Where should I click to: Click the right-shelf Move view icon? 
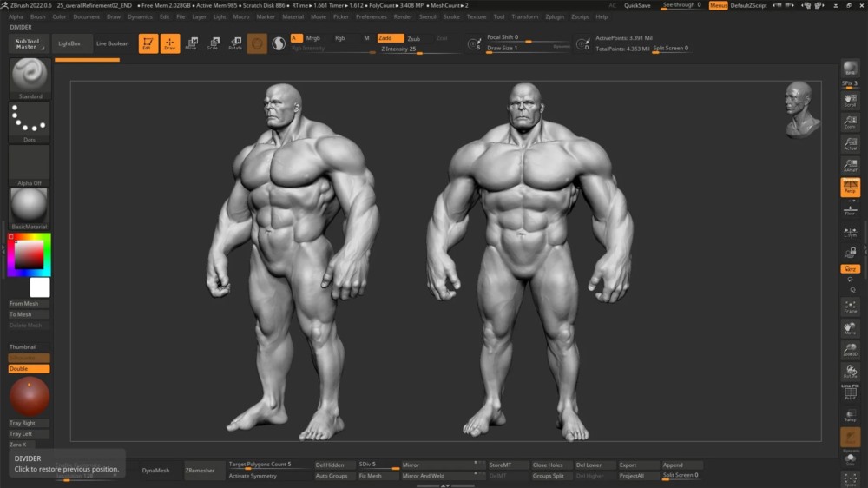click(851, 328)
